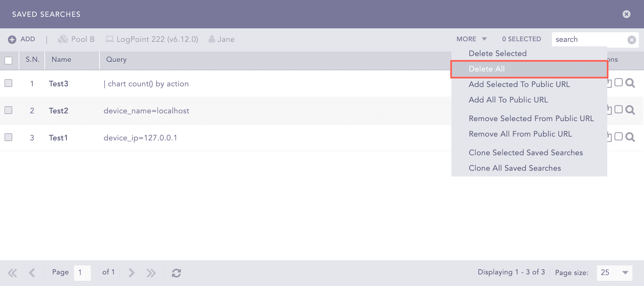Open the Page size dropdown

(625, 272)
